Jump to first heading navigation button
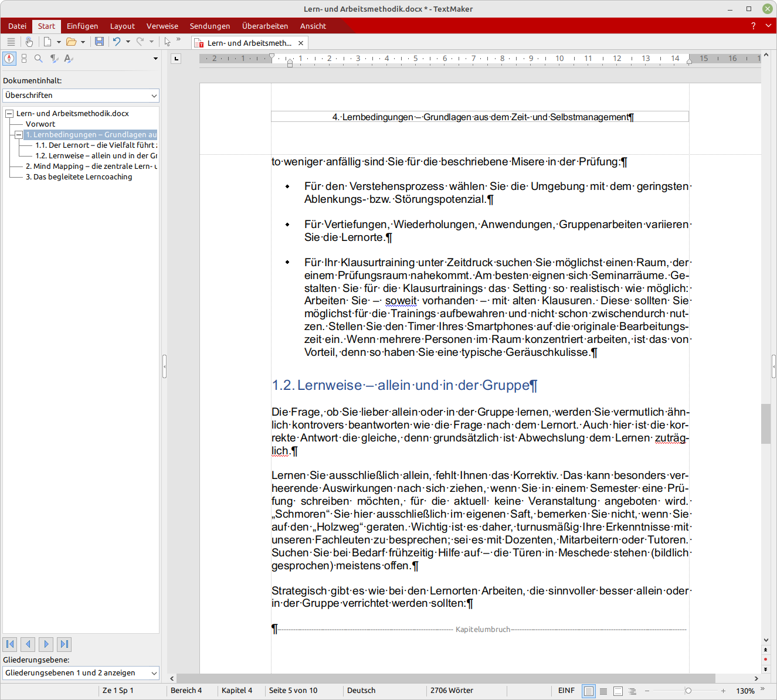This screenshot has width=777, height=700. [x=10, y=644]
